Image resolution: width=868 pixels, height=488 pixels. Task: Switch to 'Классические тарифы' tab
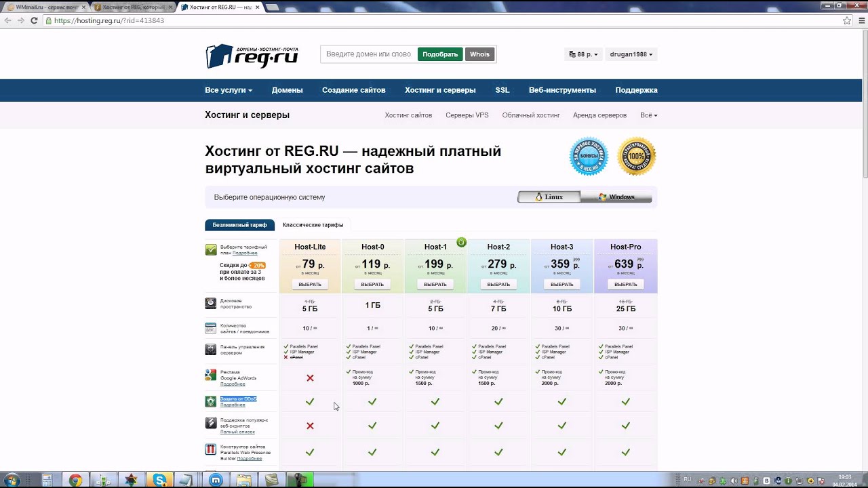[313, 225]
